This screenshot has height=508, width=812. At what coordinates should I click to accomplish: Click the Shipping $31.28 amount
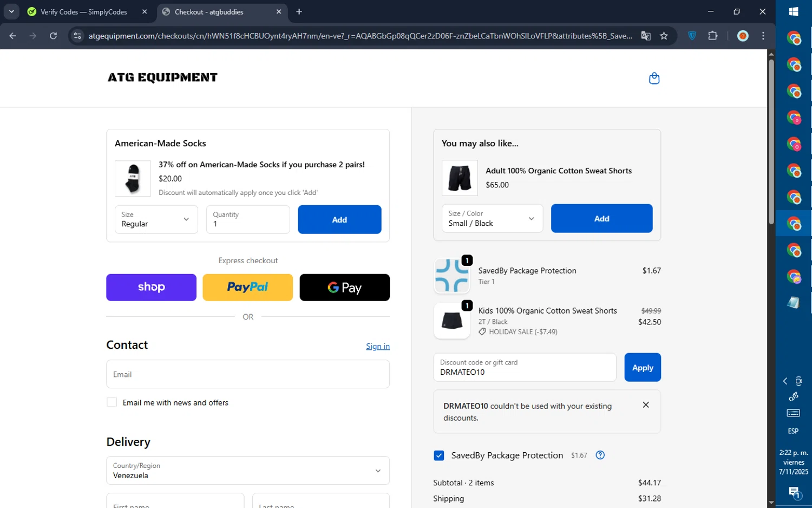(x=650, y=498)
